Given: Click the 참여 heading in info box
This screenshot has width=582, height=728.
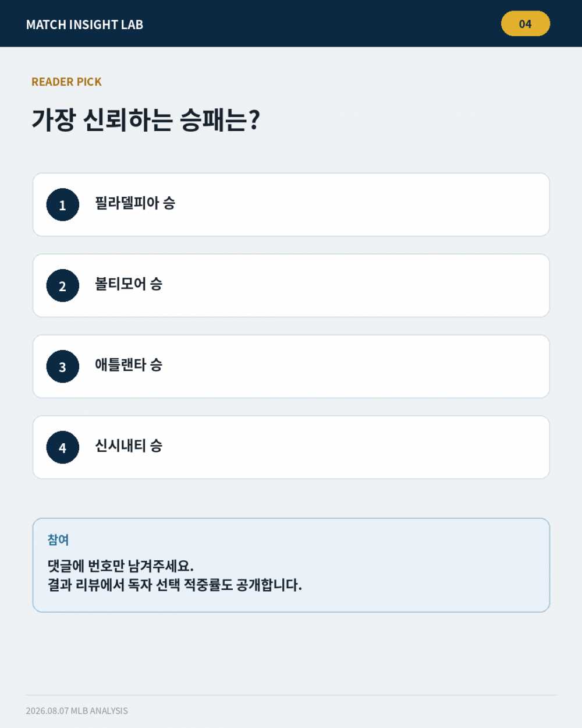Looking at the screenshot, I should coord(58,540).
